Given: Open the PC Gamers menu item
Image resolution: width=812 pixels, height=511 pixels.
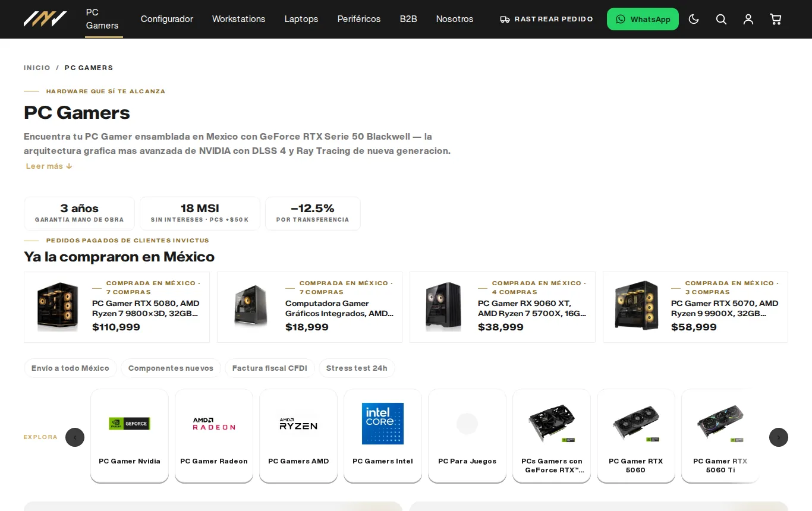Looking at the screenshot, I should pos(102,19).
